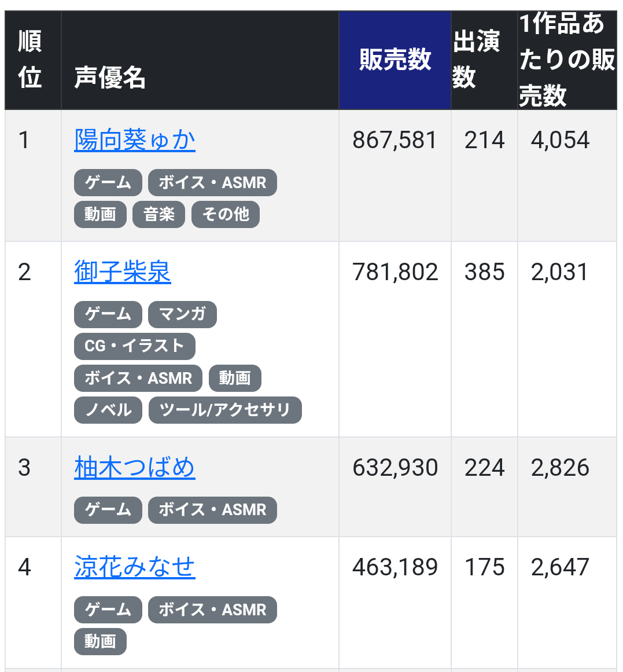The height and width of the screenshot is (672, 623).
Task: Click the その他 category tag
Action: (226, 214)
